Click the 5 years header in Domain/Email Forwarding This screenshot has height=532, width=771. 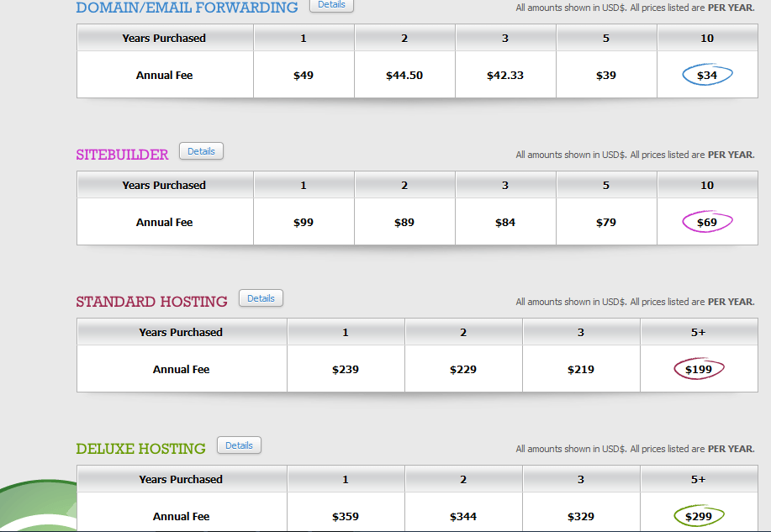(605, 38)
